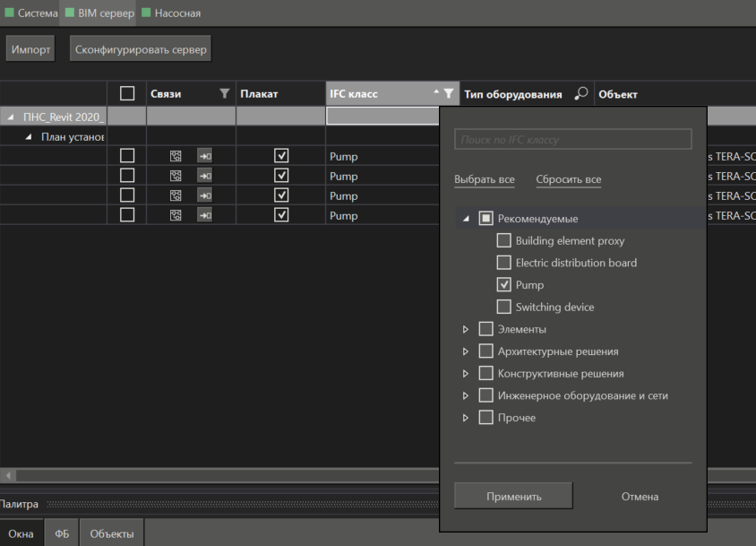Image resolution: width=756 pixels, height=546 pixels.
Task: Click the horizontal scrollbar under the table
Action: [224, 475]
